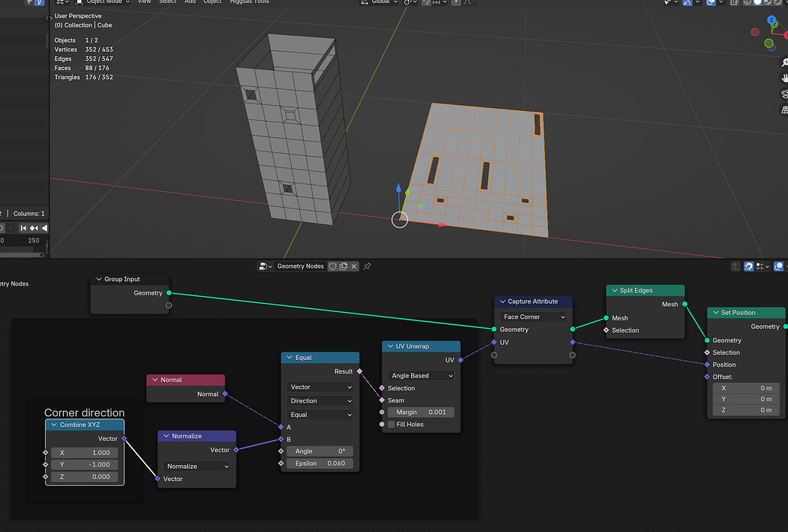
Task: Click the Zoom viewport navigation icon
Action: 784,63
